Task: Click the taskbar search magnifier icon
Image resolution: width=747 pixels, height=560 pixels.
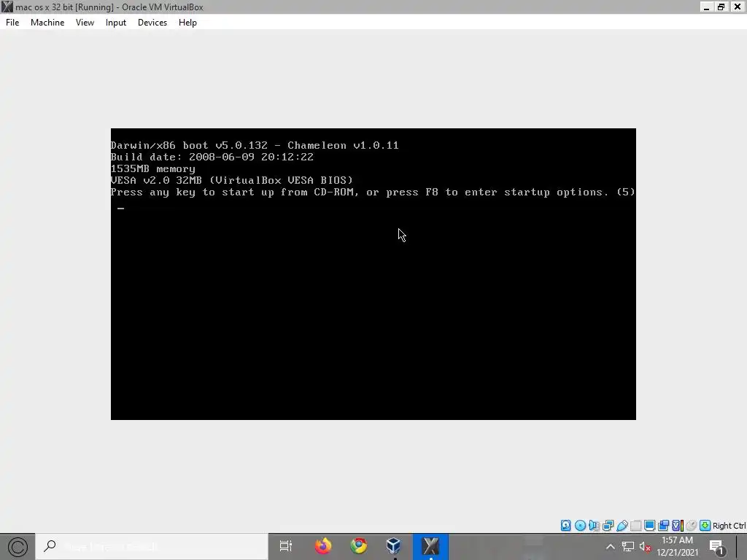Action: (50, 546)
